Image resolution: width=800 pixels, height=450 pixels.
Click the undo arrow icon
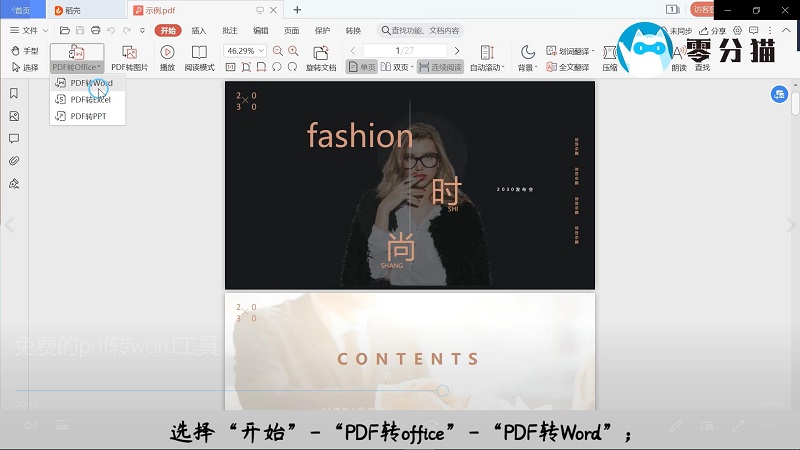point(111,31)
